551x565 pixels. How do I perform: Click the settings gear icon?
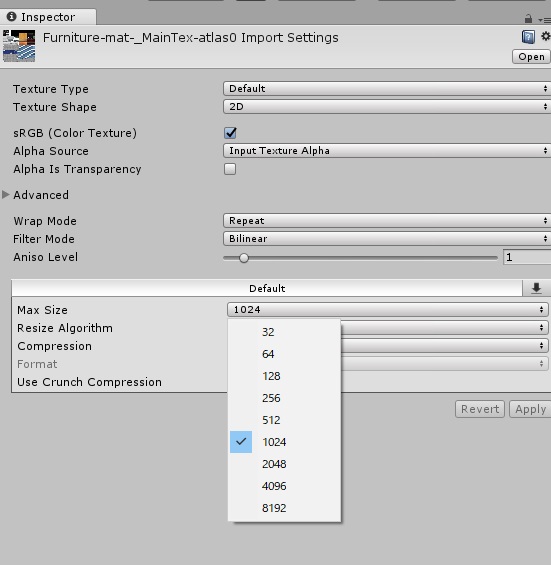point(546,36)
